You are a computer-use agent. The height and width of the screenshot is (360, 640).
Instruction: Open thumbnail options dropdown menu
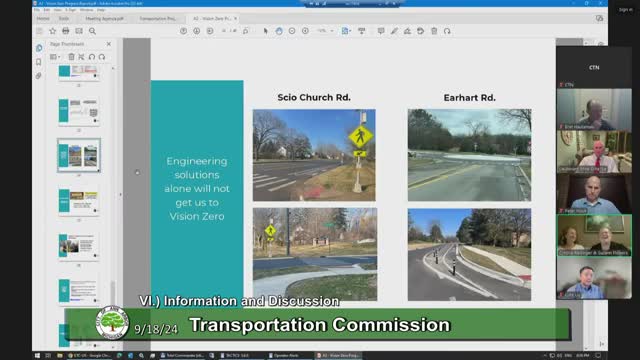[x=55, y=57]
